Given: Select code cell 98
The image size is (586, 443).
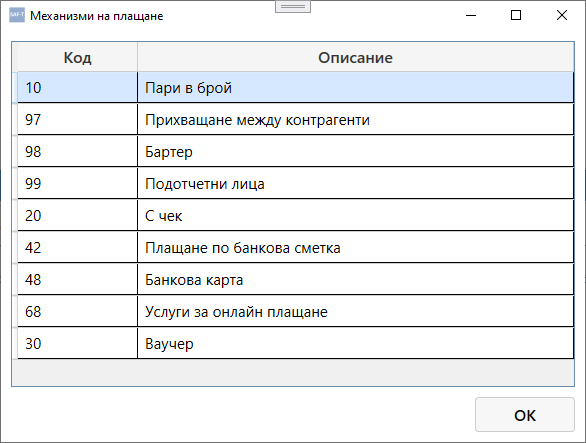Looking at the screenshot, I should point(77,152).
